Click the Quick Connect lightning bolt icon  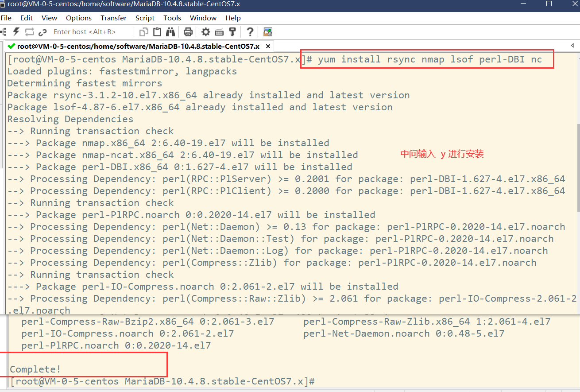pos(16,31)
